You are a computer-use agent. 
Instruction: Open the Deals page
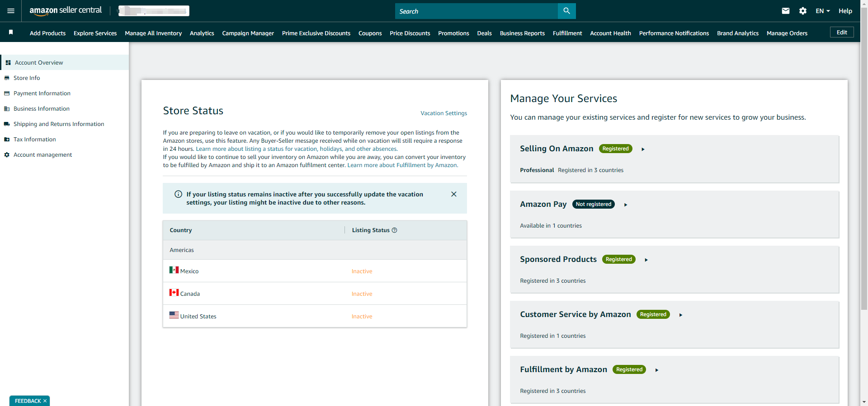click(x=484, y=33)
